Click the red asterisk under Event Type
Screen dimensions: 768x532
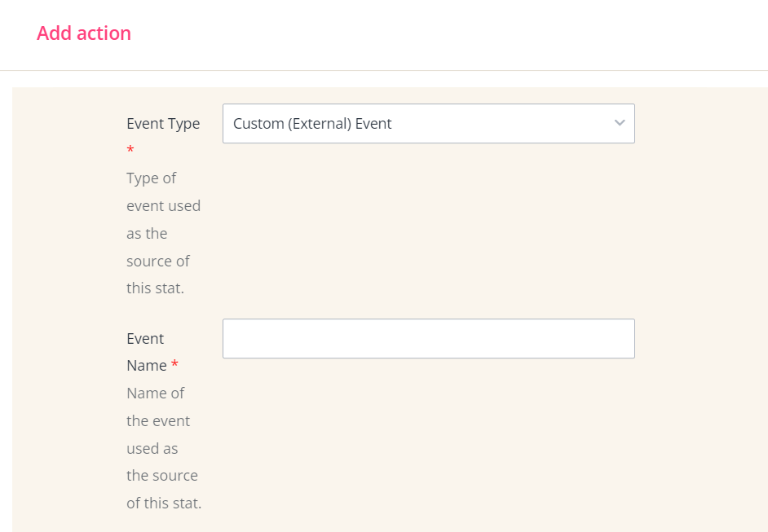coord(130,150)
